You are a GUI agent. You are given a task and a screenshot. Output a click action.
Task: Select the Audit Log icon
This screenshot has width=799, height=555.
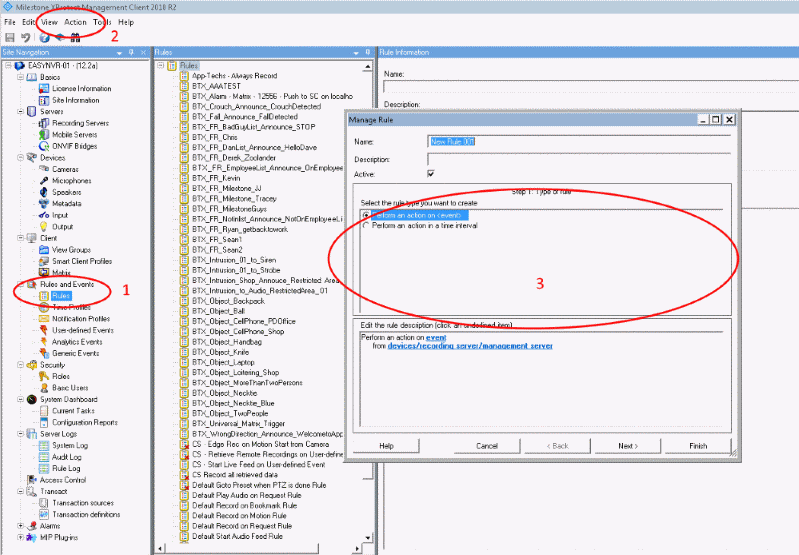[x=44, y=457]
